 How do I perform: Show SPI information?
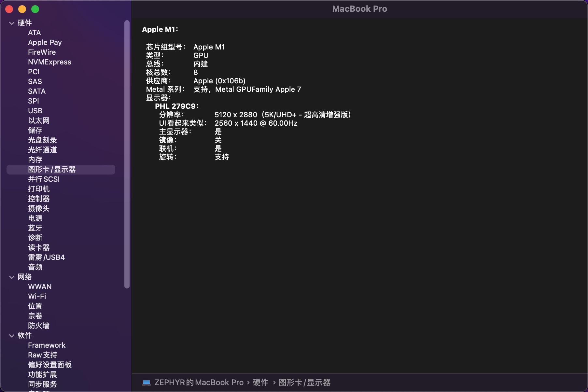pyautogui.click(x=33, y=101)
